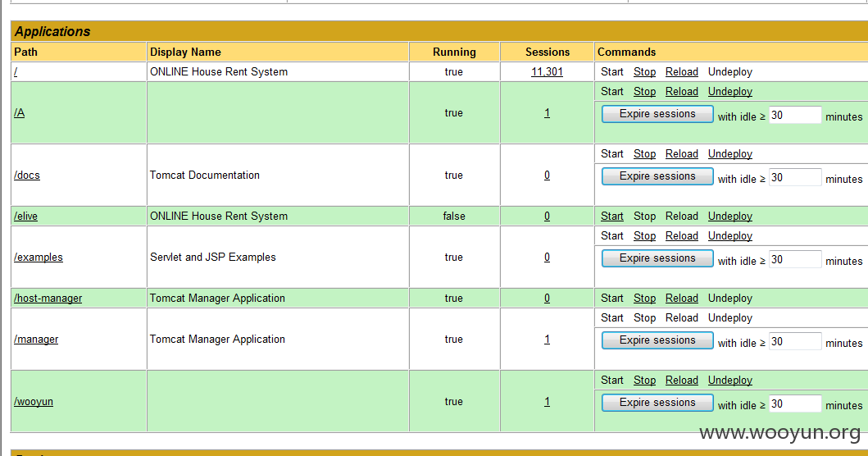
Task: Open the /A application path link
Action: click(x=20, y=113)
